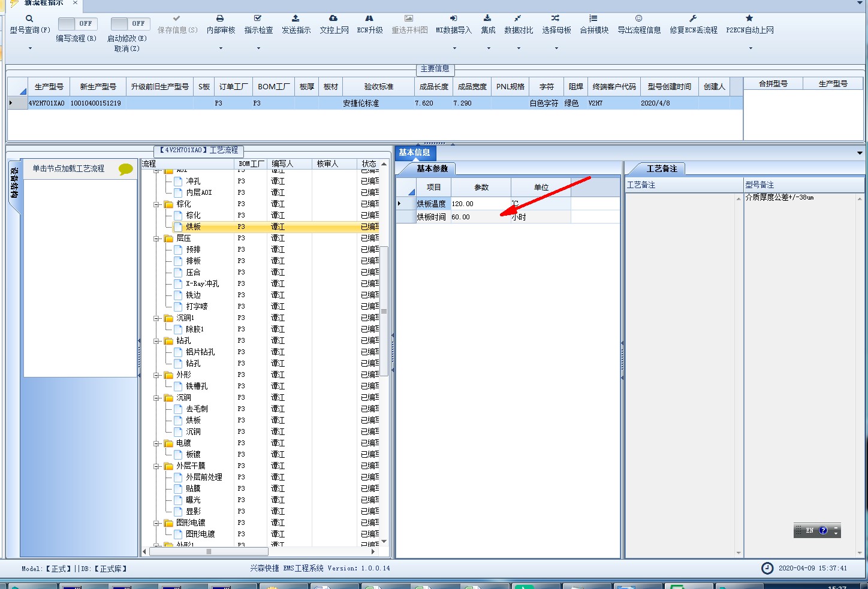The height and width of the screenshot is (589, 868).
Task: Click the blue help question mark icon
Action: point(823,530)
